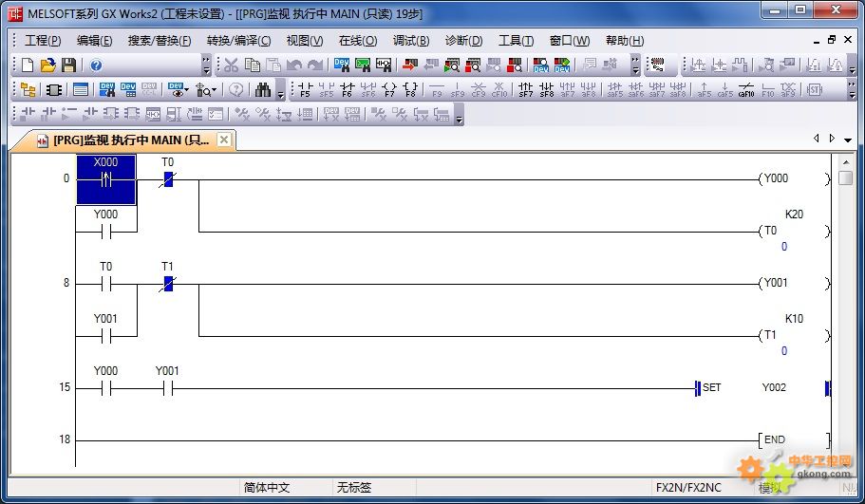This screenshot has width=865, height=504.
Task: Toggle the navigation project tree icon
Action: coord(28,89)
